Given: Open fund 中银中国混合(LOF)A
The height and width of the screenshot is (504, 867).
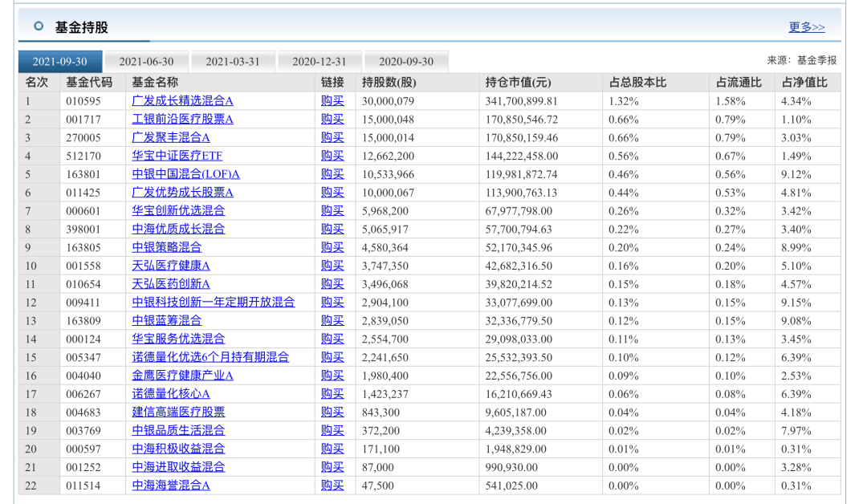Looking at the screenshot, I should (x=185, y=174).
